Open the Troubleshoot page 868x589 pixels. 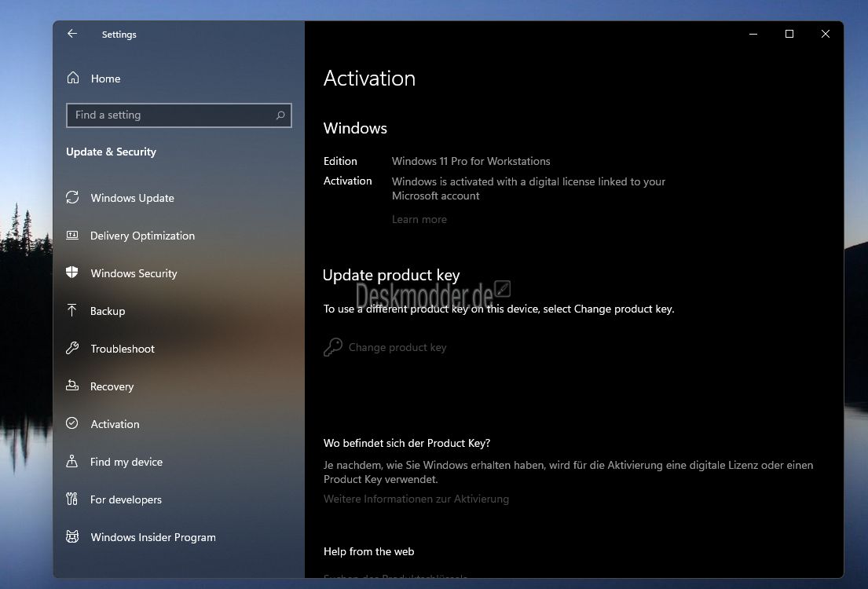[123, 349]
